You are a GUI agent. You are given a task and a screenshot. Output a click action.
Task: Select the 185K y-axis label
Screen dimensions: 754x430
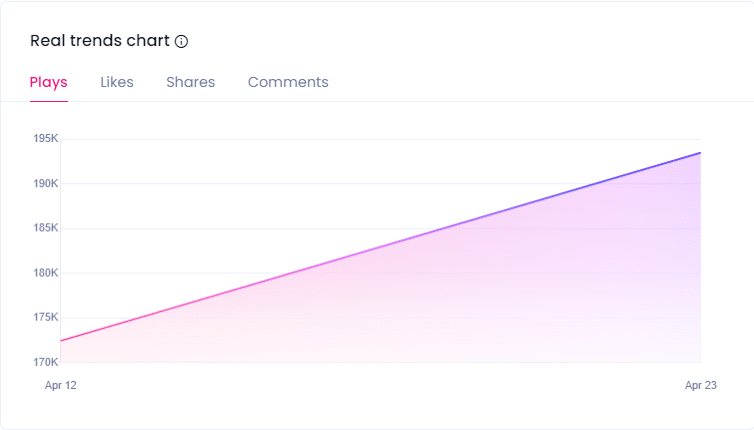(x=46, y=228)
